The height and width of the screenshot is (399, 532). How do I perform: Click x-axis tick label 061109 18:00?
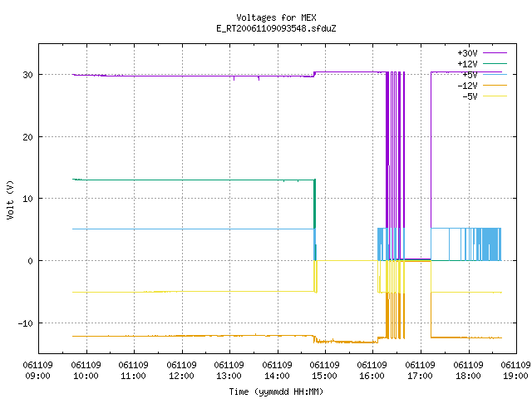[x=469, y=371]
